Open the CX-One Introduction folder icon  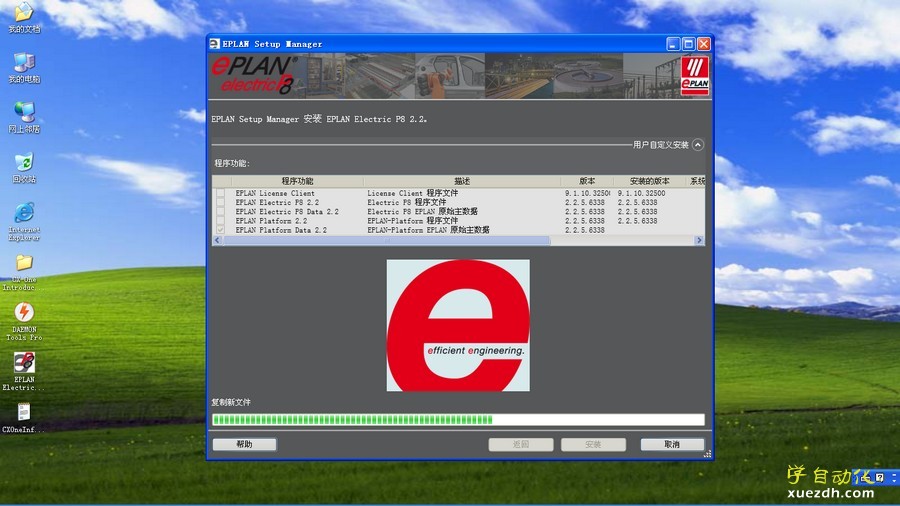tap(24, 271)
